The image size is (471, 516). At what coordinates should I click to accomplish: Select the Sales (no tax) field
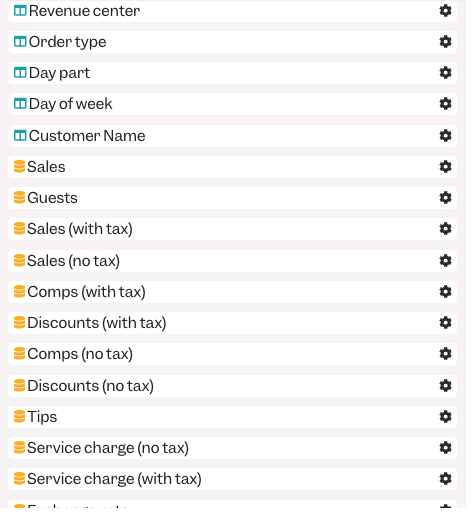tap(232, 261)
